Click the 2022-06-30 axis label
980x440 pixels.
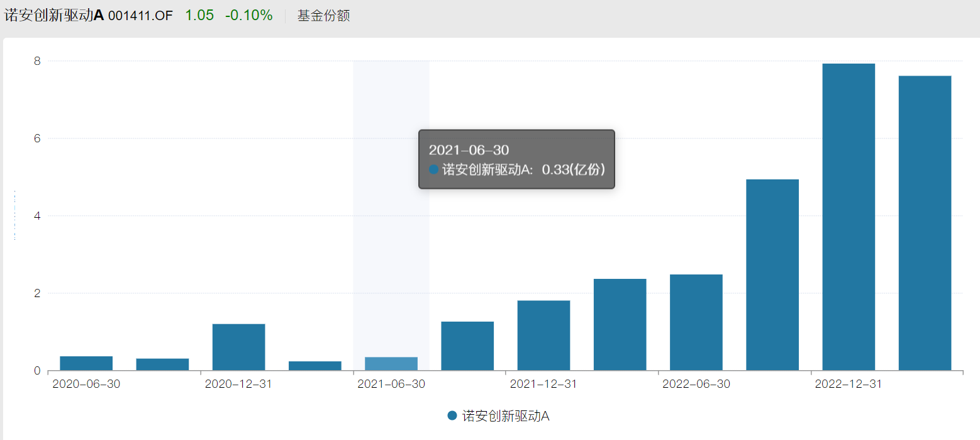(x=696, y=384)
